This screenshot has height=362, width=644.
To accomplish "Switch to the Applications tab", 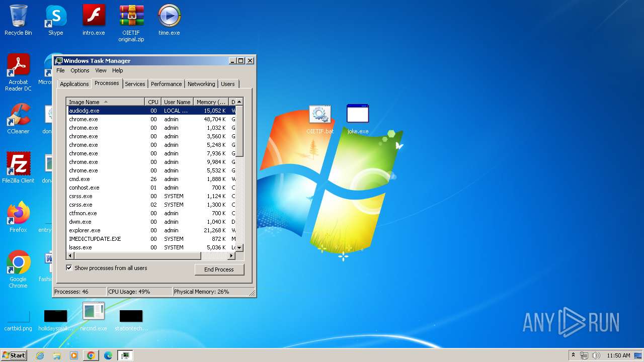I will [74, 84].
